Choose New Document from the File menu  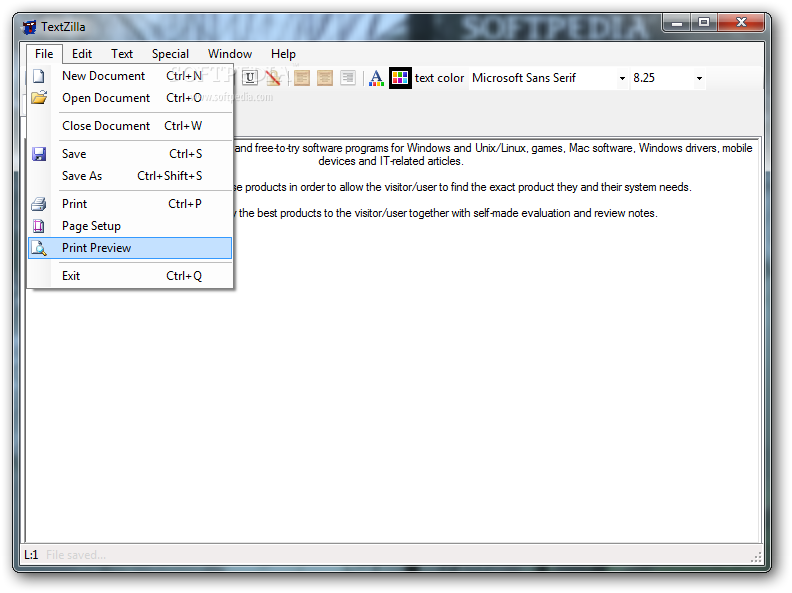pos(130,76)
